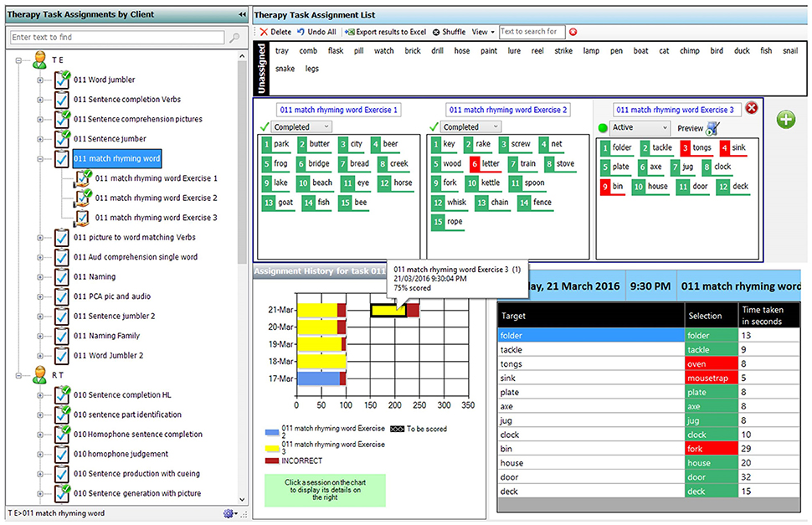Select the 011 Sentence completion Verbs item
Image resolution: width=812 pixels, height=525 pixels.
(x=127, y=100)
